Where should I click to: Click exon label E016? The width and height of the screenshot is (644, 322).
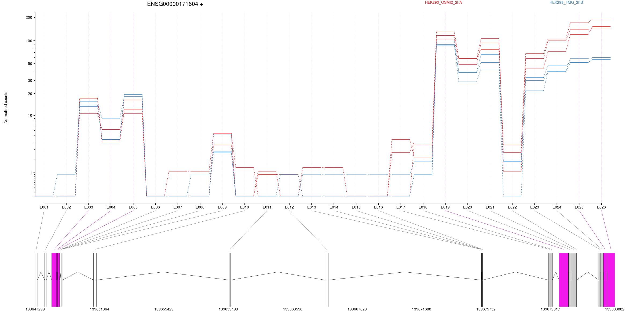[378, 207]
